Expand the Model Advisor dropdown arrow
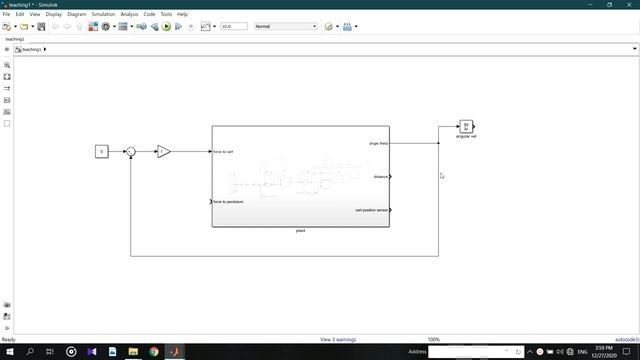 pyautogui.click(x=337, y=27)
